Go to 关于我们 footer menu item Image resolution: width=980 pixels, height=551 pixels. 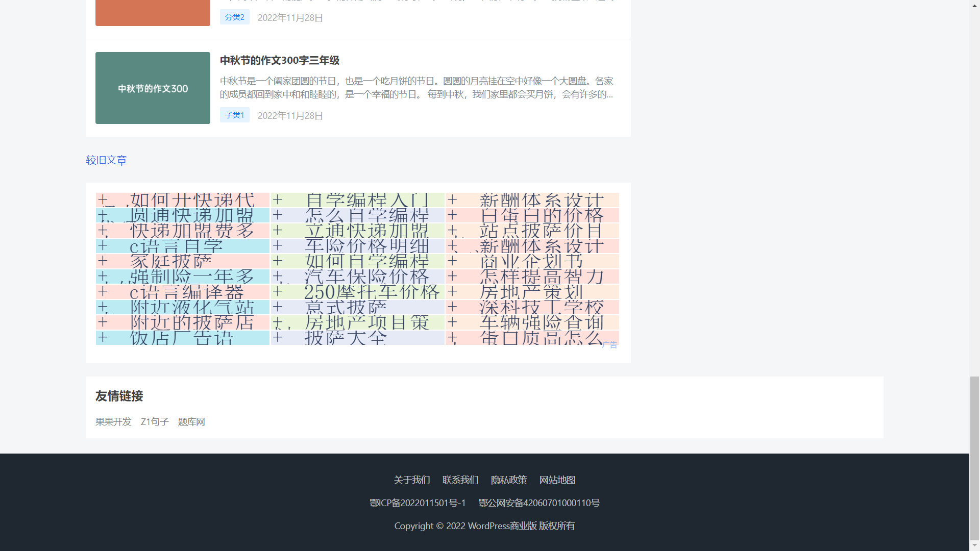tap(411, 480)
